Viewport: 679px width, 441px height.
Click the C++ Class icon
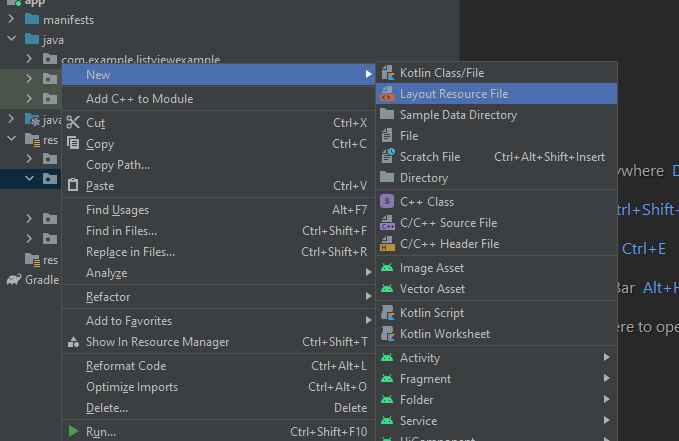pos(387,201)
